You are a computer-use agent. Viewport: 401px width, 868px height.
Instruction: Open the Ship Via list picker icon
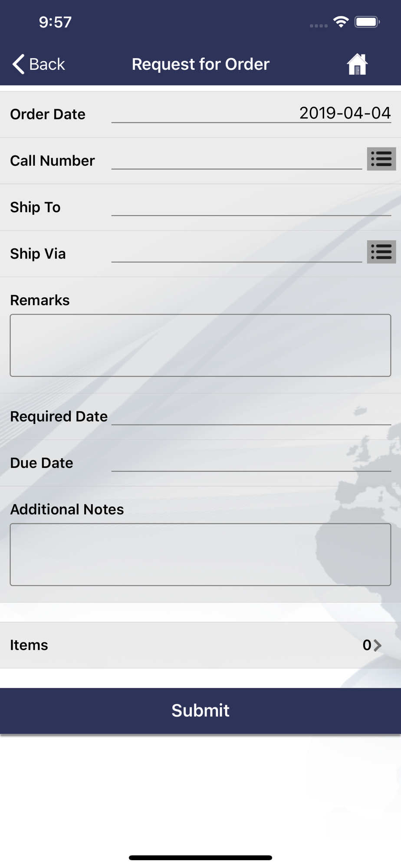(381, 252)
